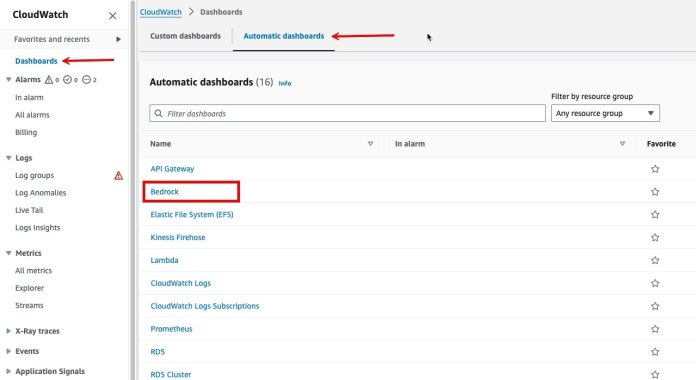696x380 pixels.
Task: Sort by the In alarm column arrow
Action: pos(622,143)
